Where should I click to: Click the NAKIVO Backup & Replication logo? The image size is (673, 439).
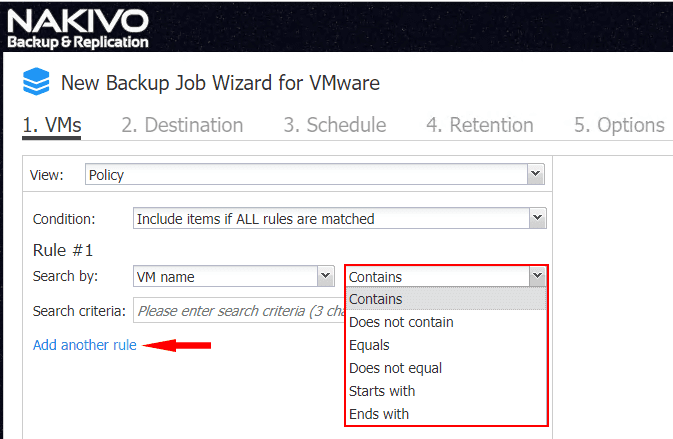[78, 27]
